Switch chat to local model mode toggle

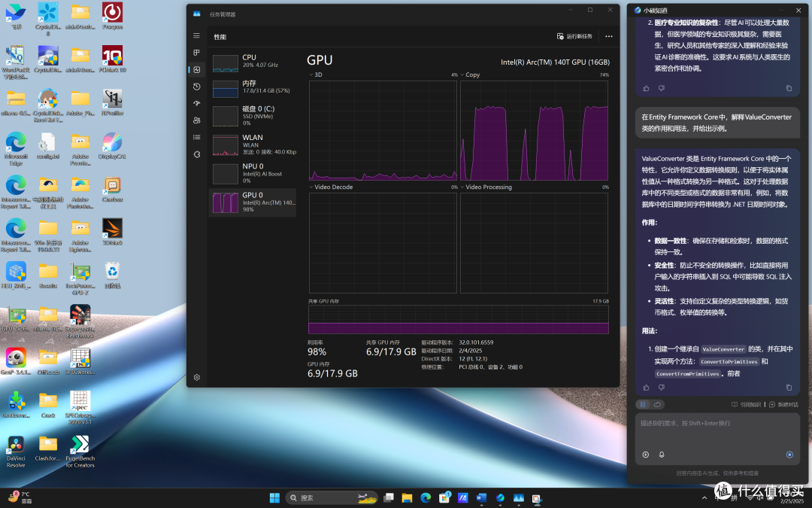pos(643,404)
